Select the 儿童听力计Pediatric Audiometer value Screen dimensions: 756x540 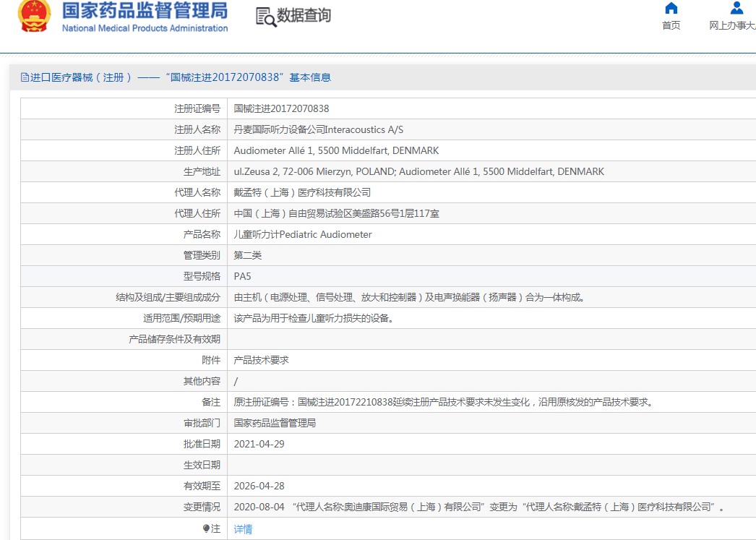pyautogui.click(x=303, y=234)
